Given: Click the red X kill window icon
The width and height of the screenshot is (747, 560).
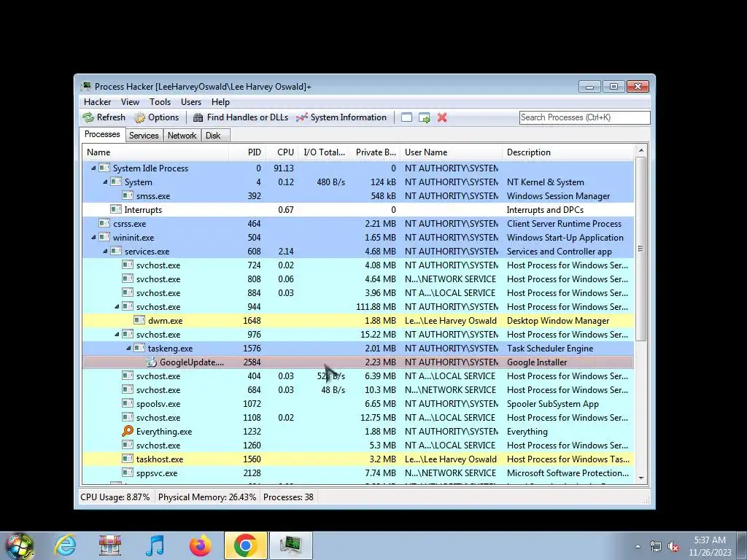Looking at the screenshot, I should [442, 117].
